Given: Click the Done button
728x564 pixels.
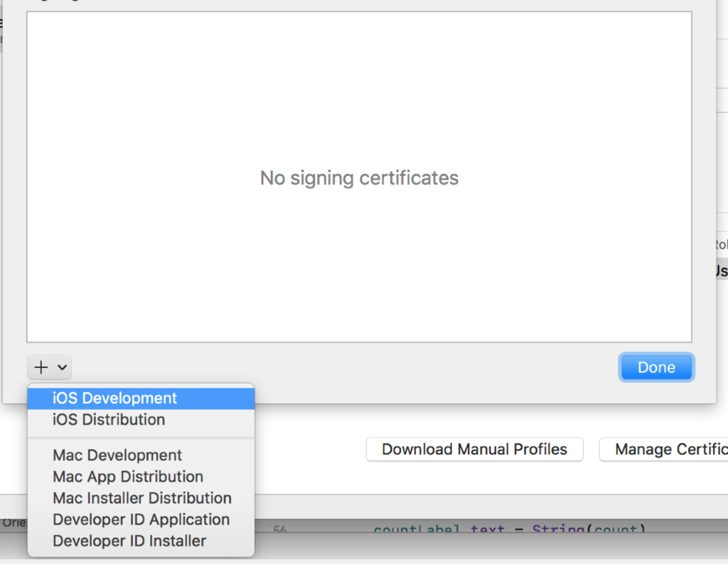Looking at the screenshot, I should (x=656, y=367).
